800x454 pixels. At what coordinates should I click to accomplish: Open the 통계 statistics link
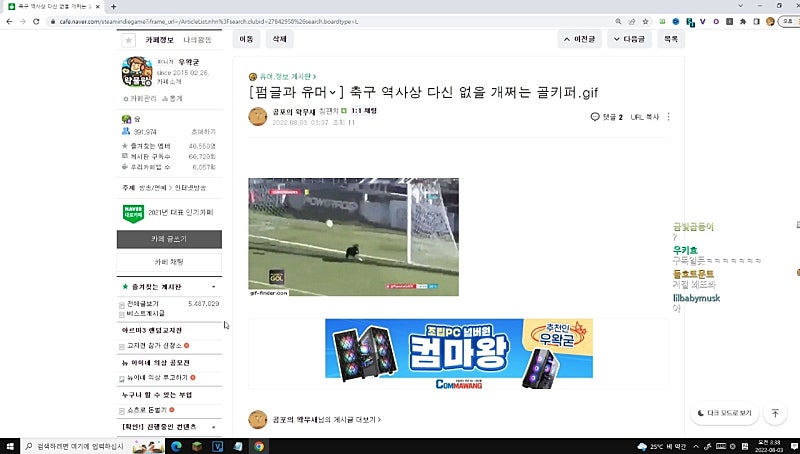[172, 98]
